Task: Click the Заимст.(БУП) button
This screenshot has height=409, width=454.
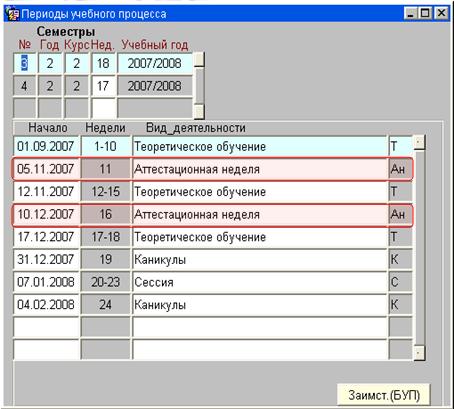Action: 384,395
